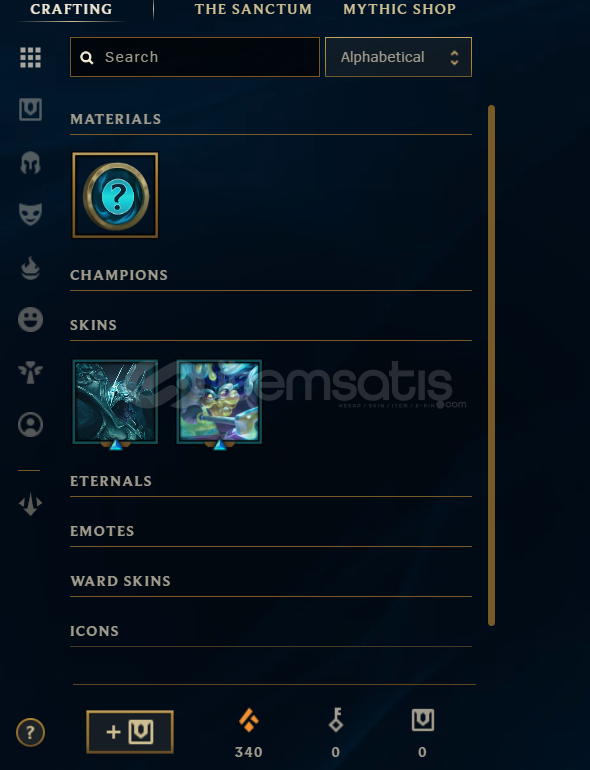The height and width of the screenshot is (770, 590).
Task: Select the first dark armored skin shard
Action: click(x=115, y=402)
